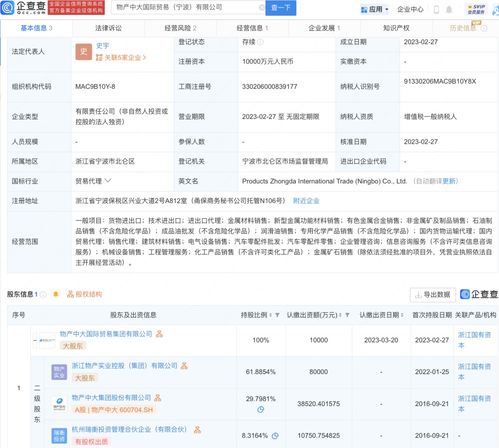Switch to the 基本信息 tab
The width and height of the screenshot is (499, 448).
coord(36,28)
